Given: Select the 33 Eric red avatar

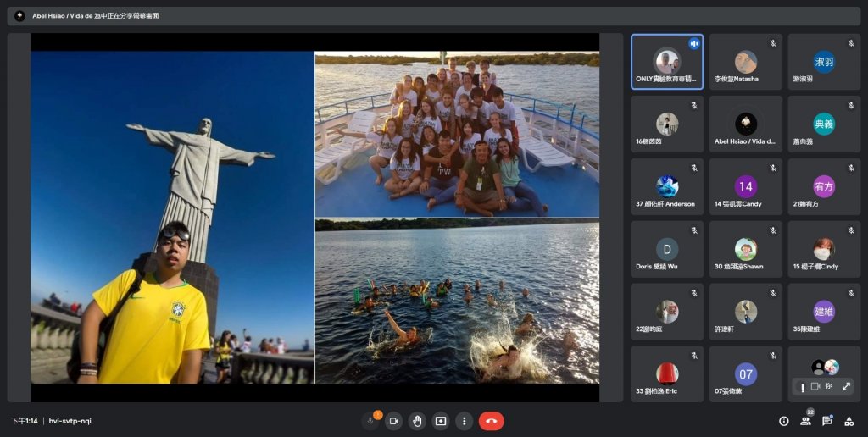Looking at the screenshot, I should click(667, 374).
